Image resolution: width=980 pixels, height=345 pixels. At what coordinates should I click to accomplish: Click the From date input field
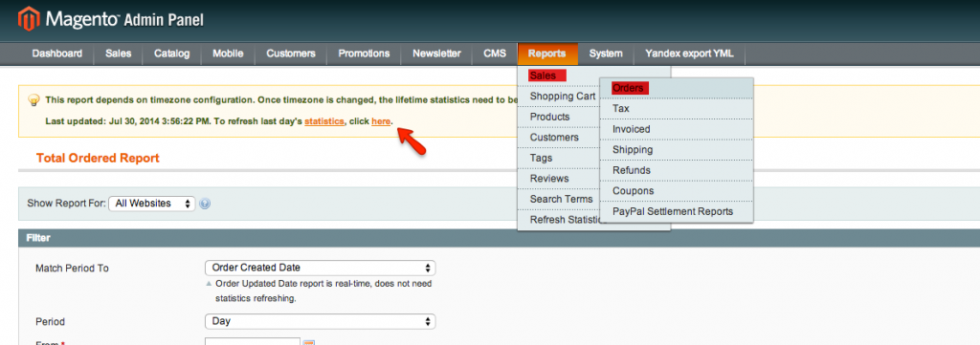(253, 341)
